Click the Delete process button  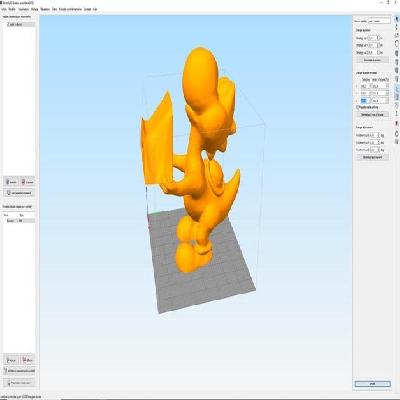pyautogui.click(x=27, y=360)
